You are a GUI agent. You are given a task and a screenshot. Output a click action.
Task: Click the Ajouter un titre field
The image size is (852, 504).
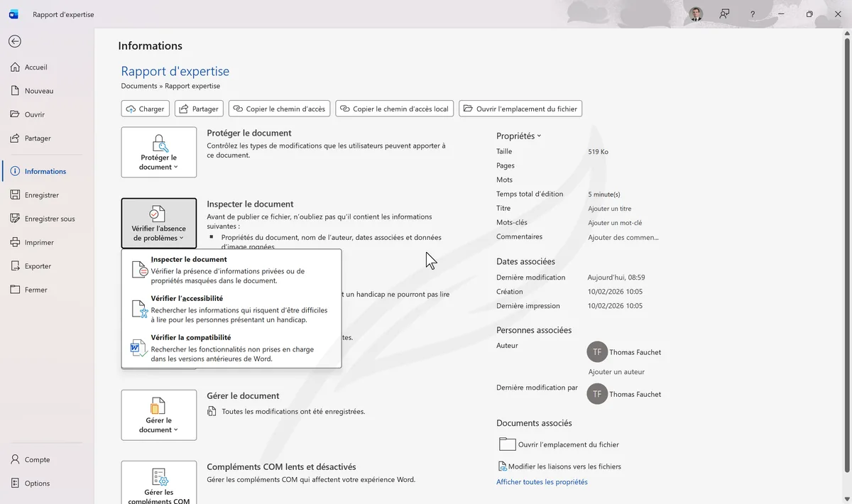[x=609, y=209]
